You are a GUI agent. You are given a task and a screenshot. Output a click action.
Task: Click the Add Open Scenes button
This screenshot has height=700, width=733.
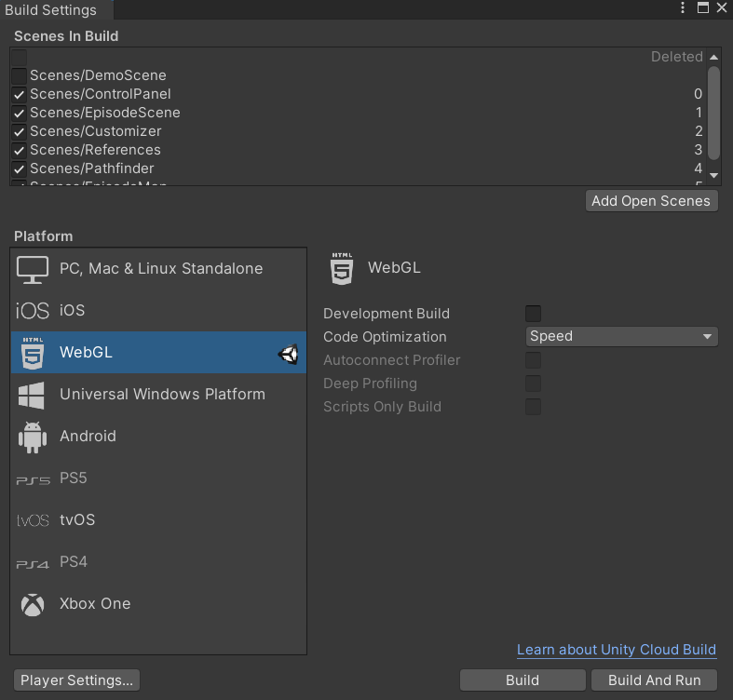click(x=651, y=201)
